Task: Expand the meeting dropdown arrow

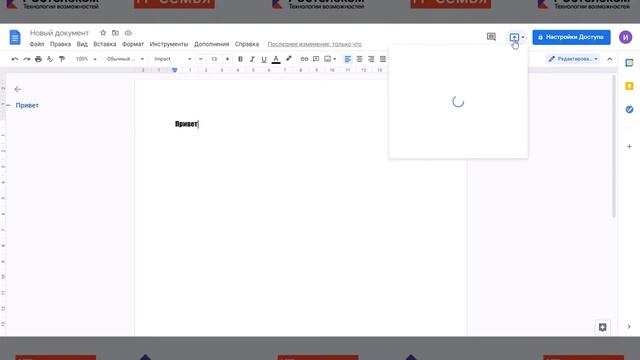Action: [x=523, y=37]
